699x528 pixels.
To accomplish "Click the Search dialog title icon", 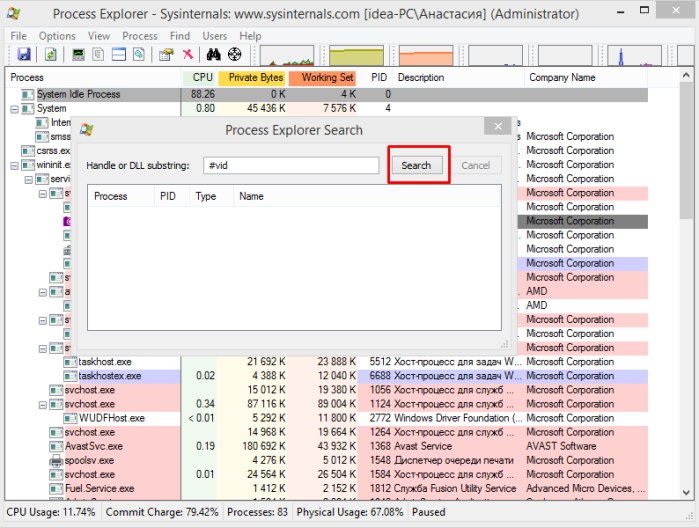I will [86, 130].
